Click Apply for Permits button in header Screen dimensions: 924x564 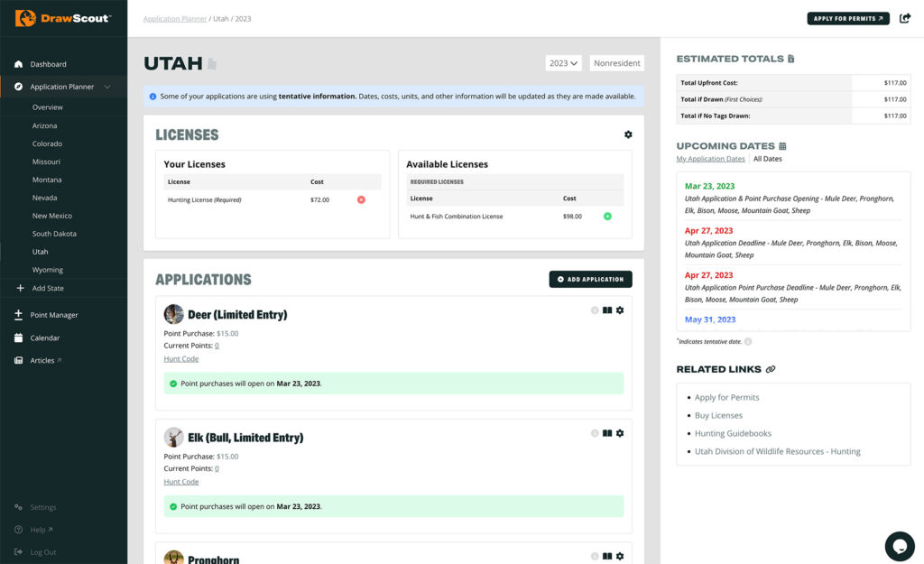tap(848, 18)
